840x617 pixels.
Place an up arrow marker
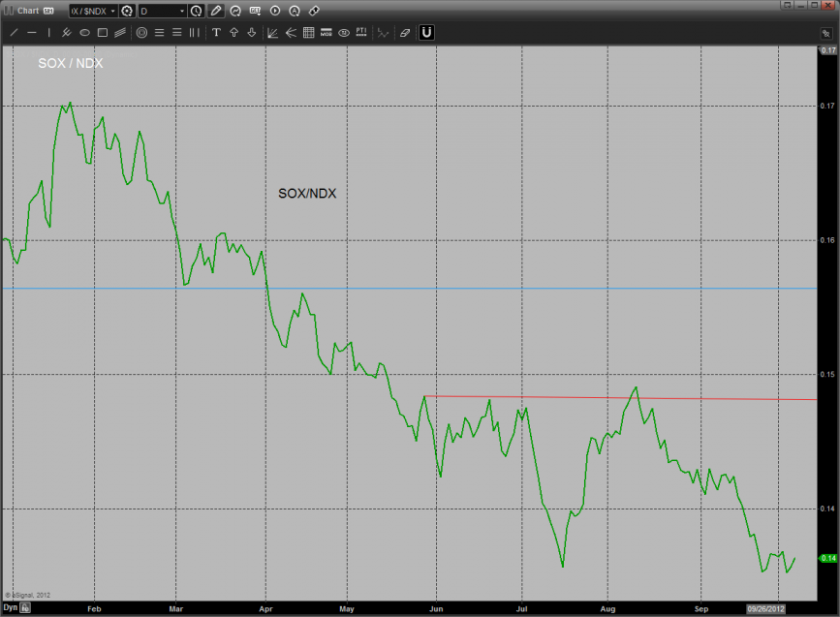(x=233, y=32)
